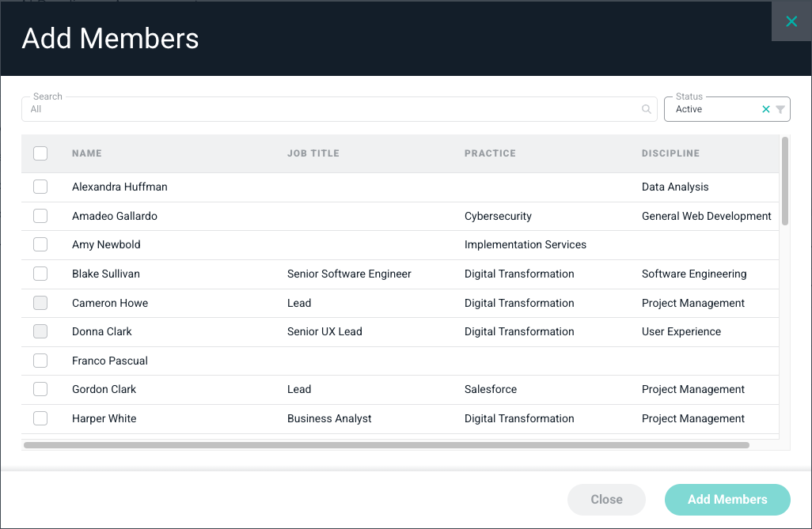
Task: Click the magnifier icon in the Search field
Action: click(646, 109)
